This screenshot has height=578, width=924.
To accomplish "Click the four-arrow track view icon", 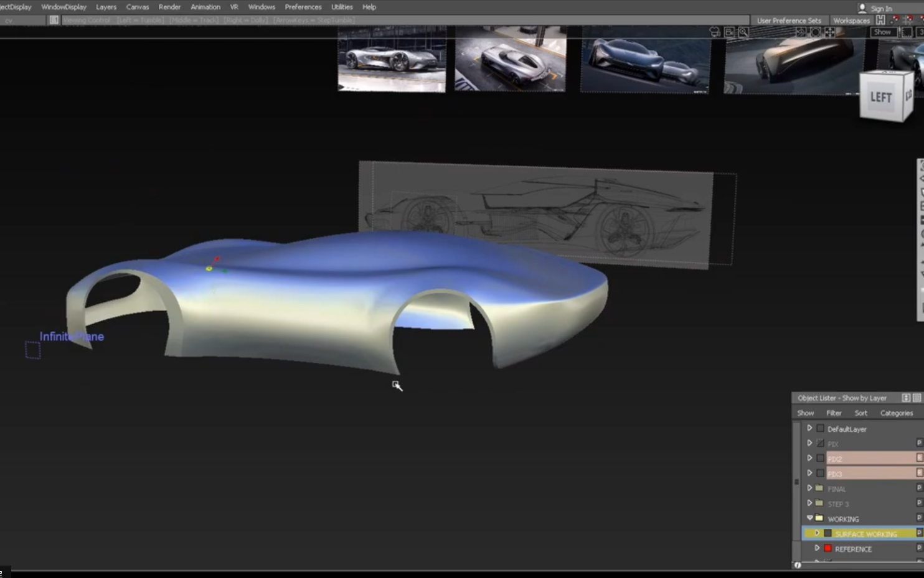I will [x=830, y=32].
